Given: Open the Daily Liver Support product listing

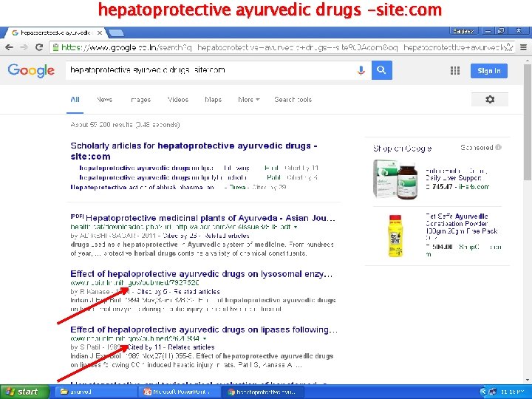Looking at the screenshot, I should 457,174.
